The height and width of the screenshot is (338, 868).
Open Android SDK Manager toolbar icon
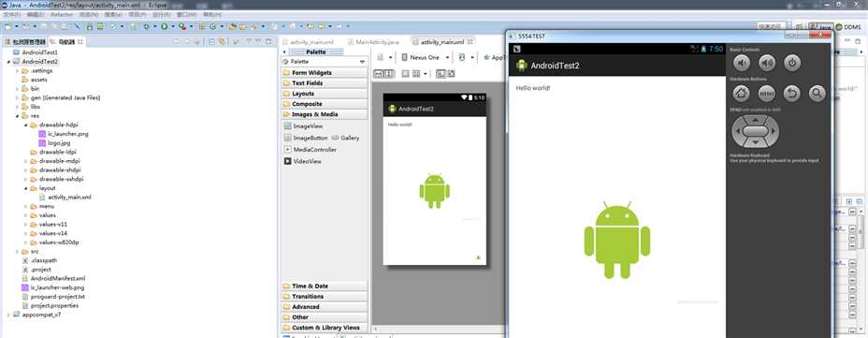pos(89,26)
